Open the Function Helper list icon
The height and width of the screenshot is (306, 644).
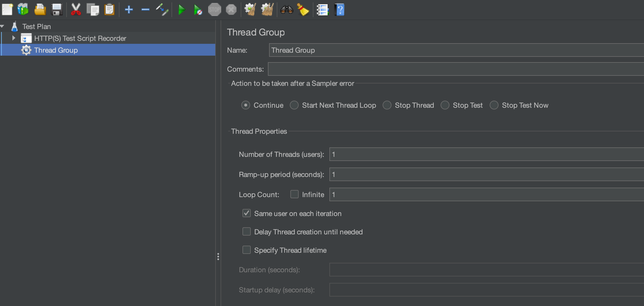(x=322, y=10)
